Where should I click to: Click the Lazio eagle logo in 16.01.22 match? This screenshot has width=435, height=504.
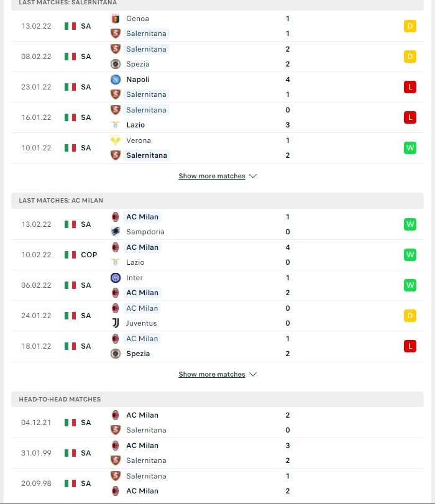116,125
